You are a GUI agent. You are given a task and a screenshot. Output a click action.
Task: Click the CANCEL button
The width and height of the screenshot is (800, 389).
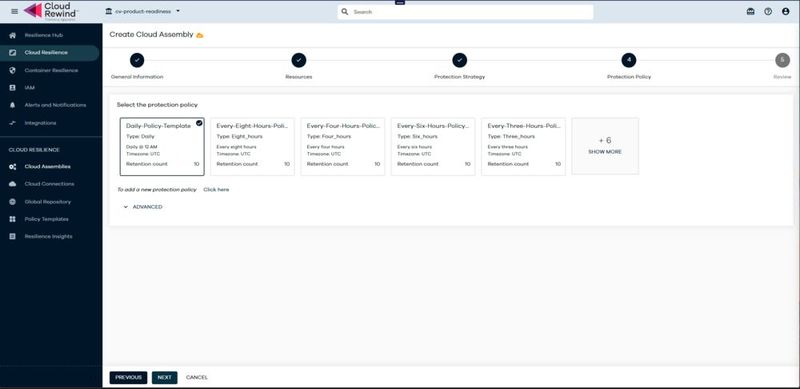pos(197,378)
